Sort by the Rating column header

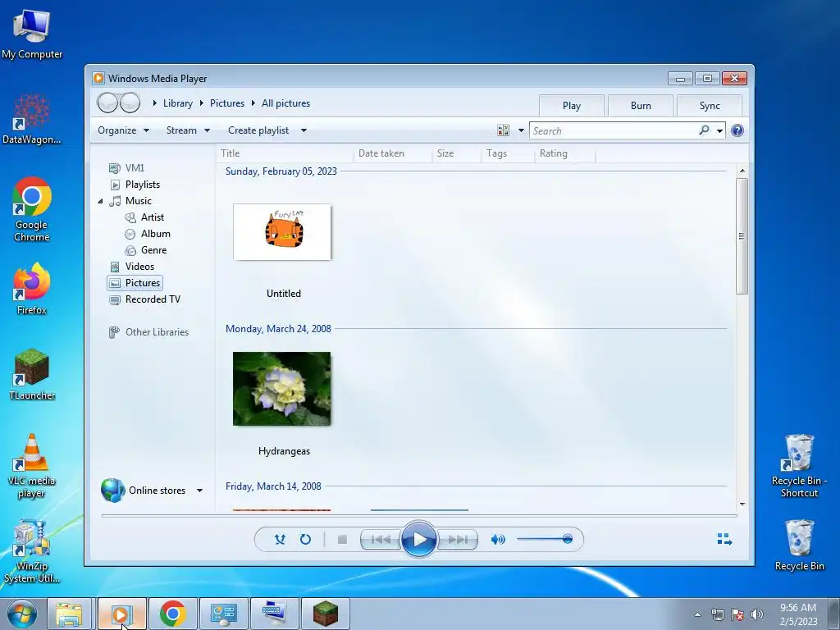tap(564, 153)
